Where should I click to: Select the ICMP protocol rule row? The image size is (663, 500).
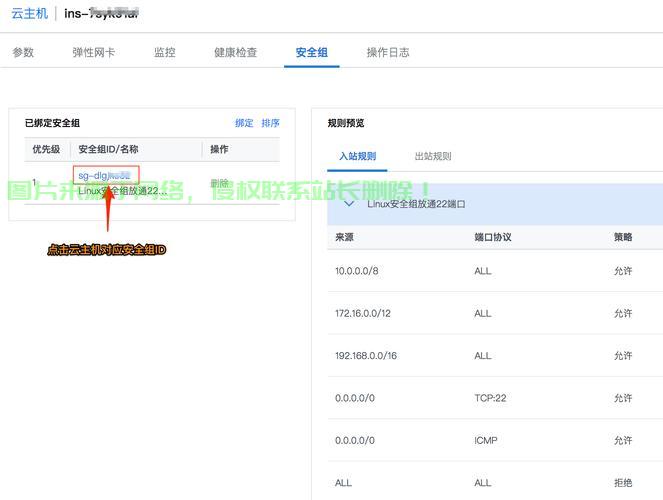[485, 440]
